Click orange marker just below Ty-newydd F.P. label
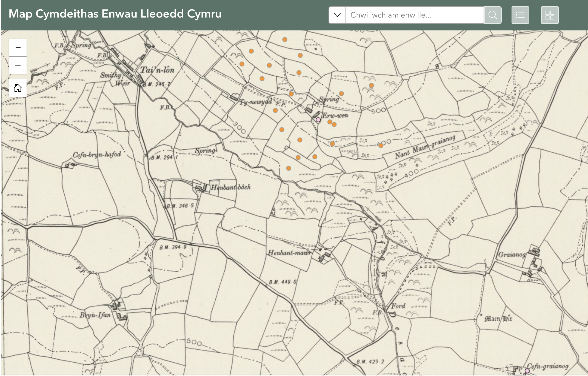This screenshot has height=376, width=588. pos(275,110)
